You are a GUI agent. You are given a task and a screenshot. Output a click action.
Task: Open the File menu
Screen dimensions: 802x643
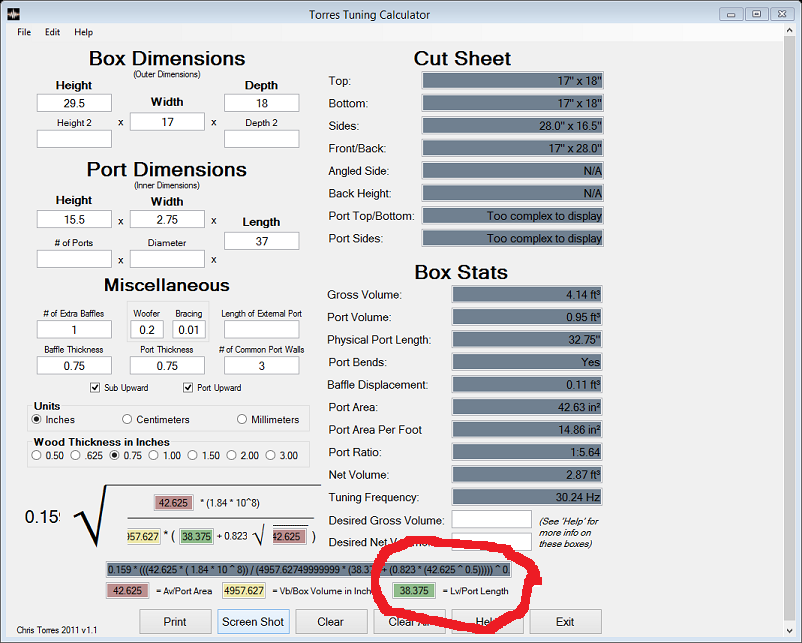24,32
